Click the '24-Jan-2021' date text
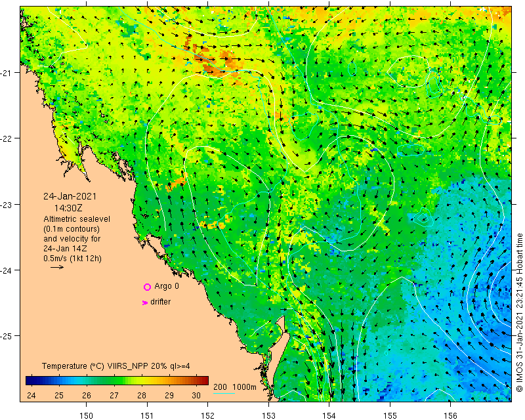Image resolution: width=525 pixels, height=420 pixels. click(x=70, y=196)
